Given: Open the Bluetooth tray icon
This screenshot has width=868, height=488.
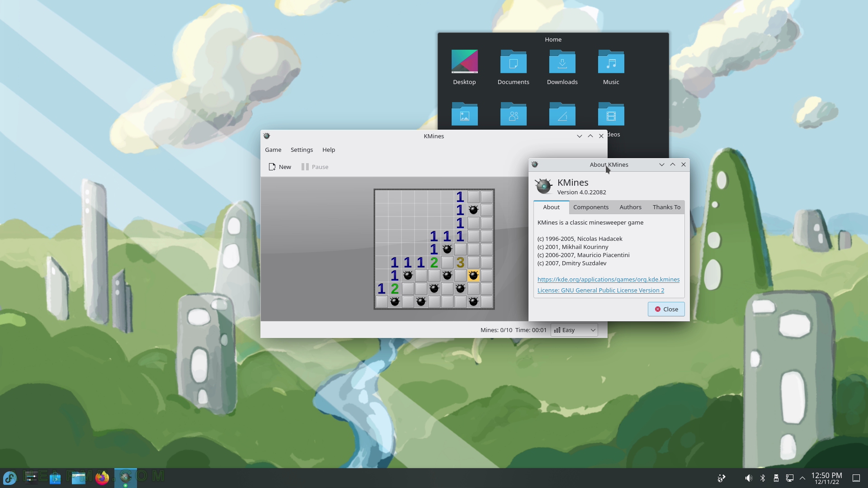Looking at the screenshot, I should click(762, 478).
